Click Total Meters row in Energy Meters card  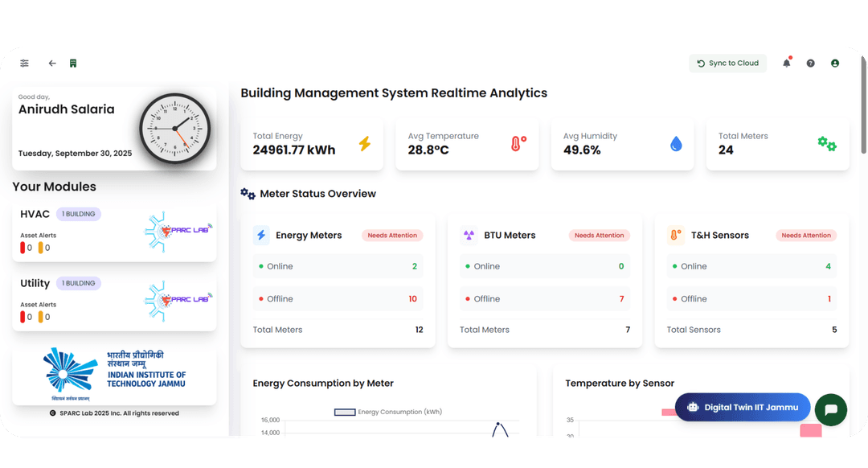pyautogui.click(x=338, y=330)
